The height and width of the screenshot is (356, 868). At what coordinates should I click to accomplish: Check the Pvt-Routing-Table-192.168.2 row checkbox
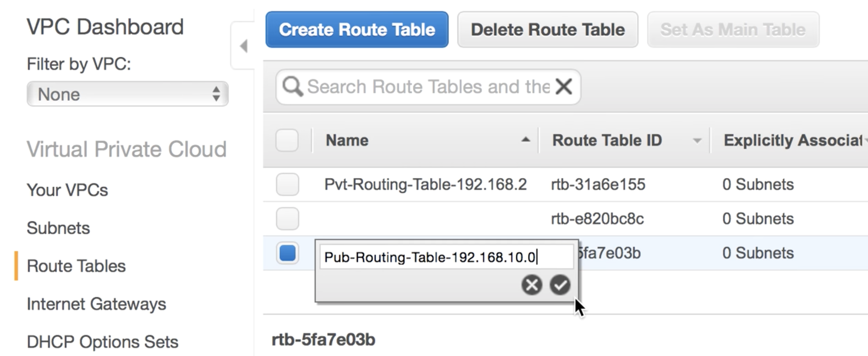287,184
